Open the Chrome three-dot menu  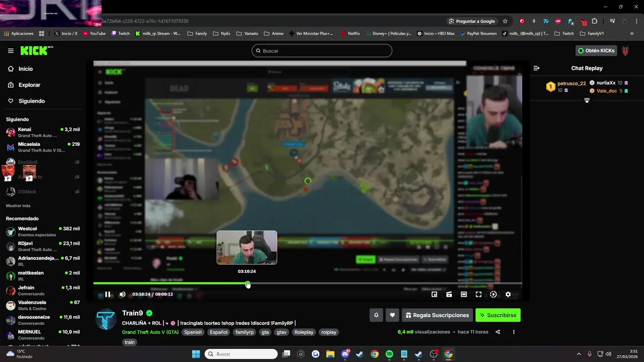[636, 21]
